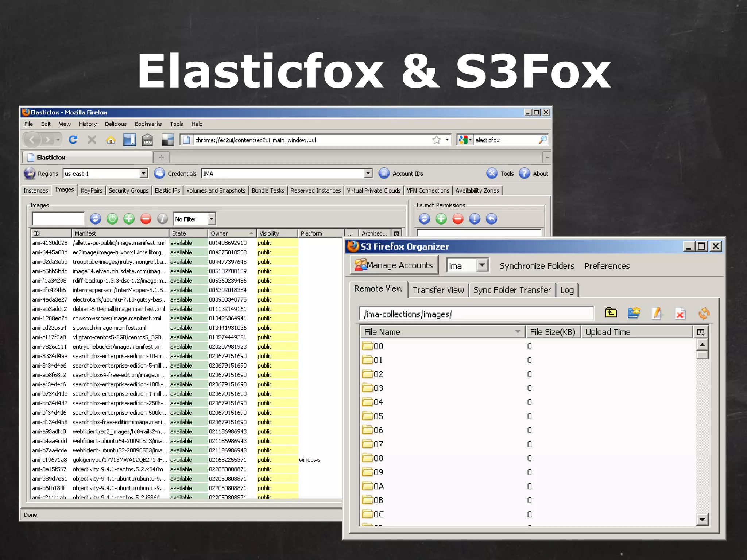Viewport: 747px width, 560px height.
Task: Bookmark page with the star icon
Action: 437,140
